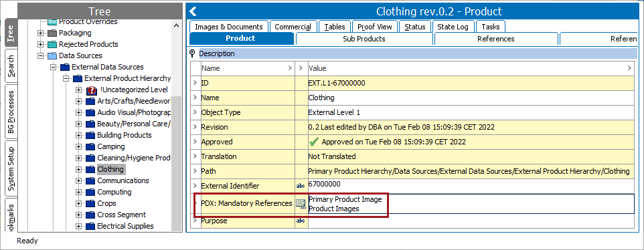Select the Electrical Supplies tree item
The width and height of the screenshot is (644, 250).
[x=125, y=226]
